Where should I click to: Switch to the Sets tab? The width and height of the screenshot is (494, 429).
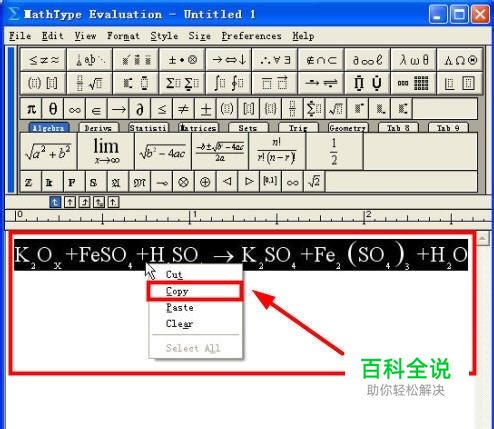pyautogui.click(x=248, y=128)
